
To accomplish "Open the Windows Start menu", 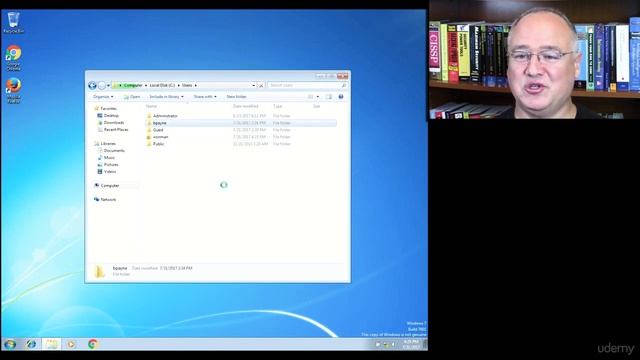I will pyautogui.click(x=10, y=344).
